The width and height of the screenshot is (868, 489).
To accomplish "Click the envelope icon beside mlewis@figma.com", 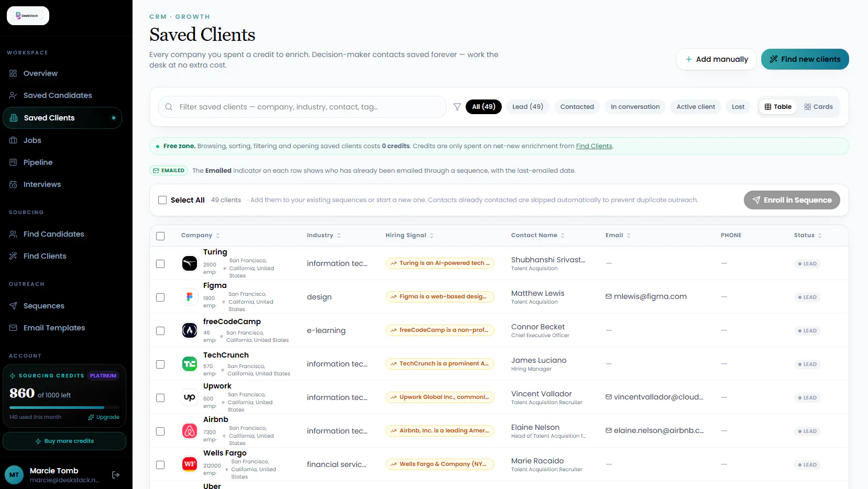I will pyautogui.click(x=609, y=296).
